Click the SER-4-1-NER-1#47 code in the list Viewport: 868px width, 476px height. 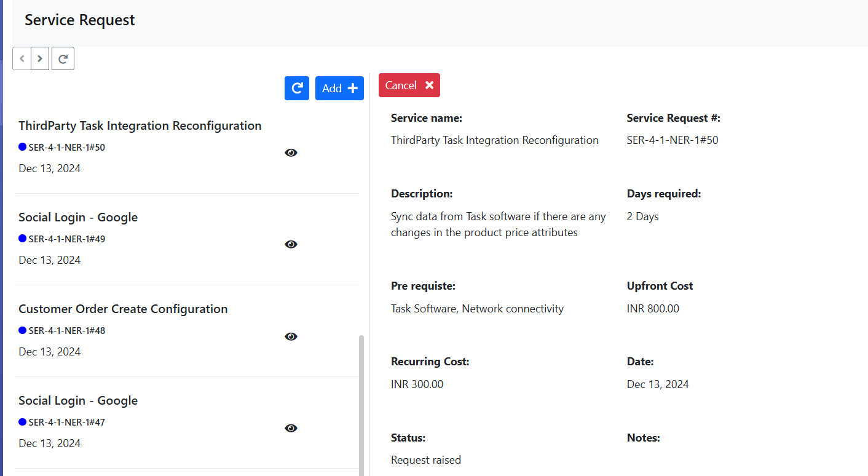pos(67,422)
